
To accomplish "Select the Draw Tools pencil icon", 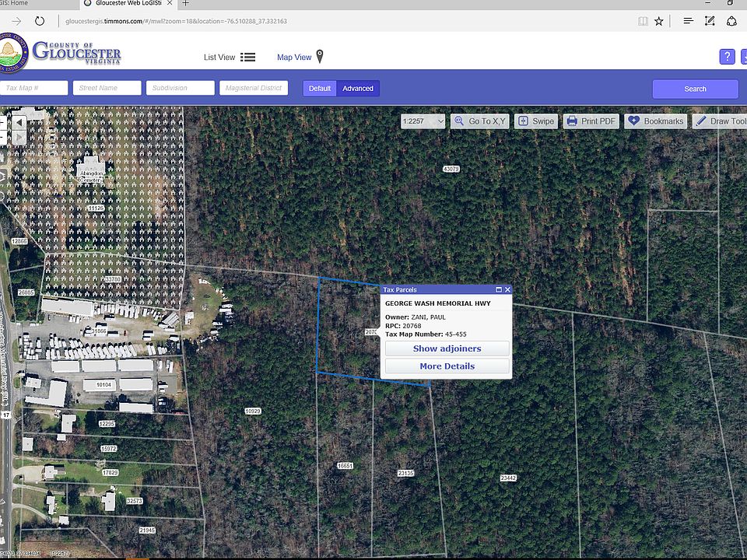I will 701,121.
